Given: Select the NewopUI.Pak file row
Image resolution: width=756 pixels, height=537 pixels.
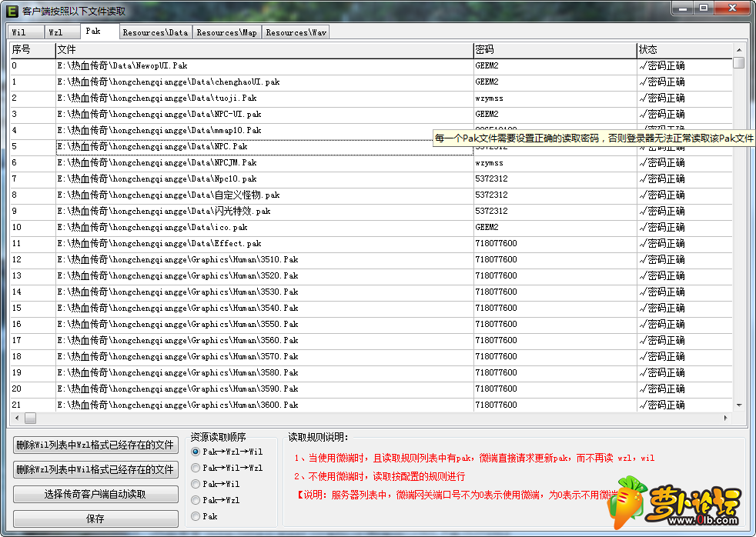Looking at the screenshot, I should tap(371, 66).
